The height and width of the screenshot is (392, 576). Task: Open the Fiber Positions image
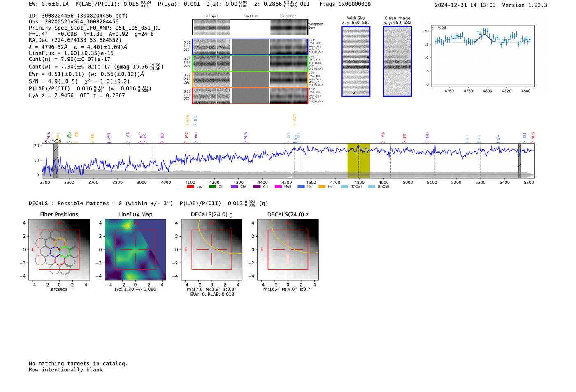pos(59,250)
